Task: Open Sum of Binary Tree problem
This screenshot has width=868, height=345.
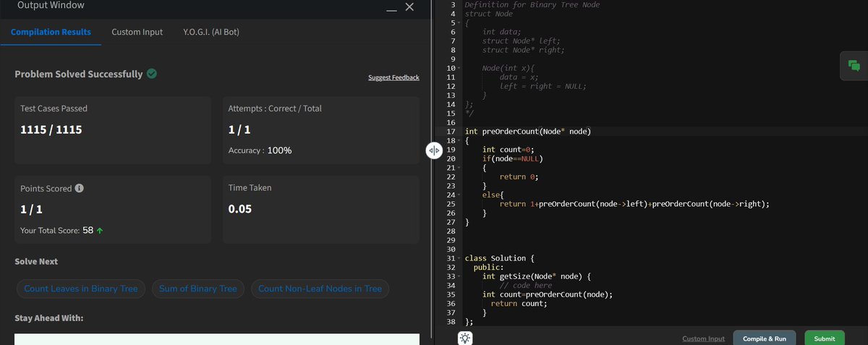Action: 198,289
